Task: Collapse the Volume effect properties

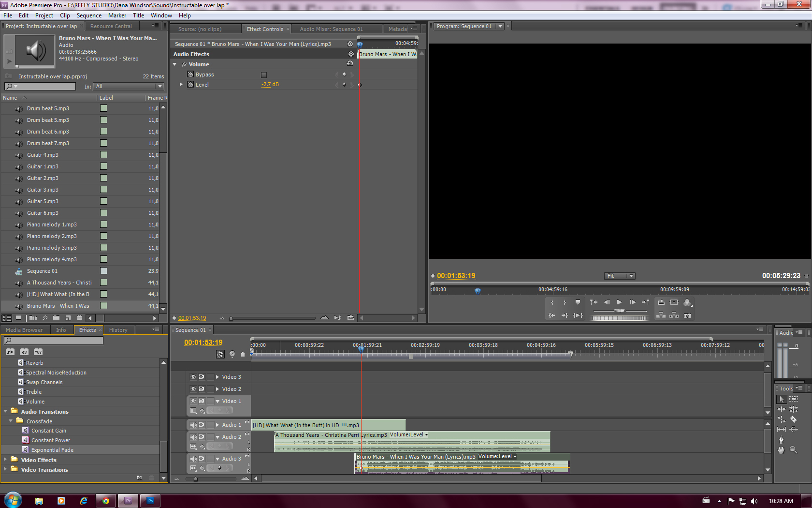Action: pos(175,64)
